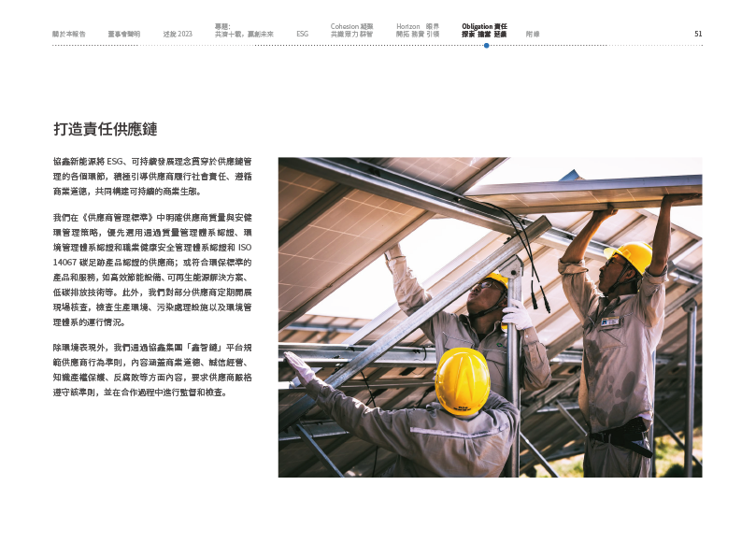
Task: Click the first nav item 關於本報告
Action: pyautogui.click(x=68, y=34)
